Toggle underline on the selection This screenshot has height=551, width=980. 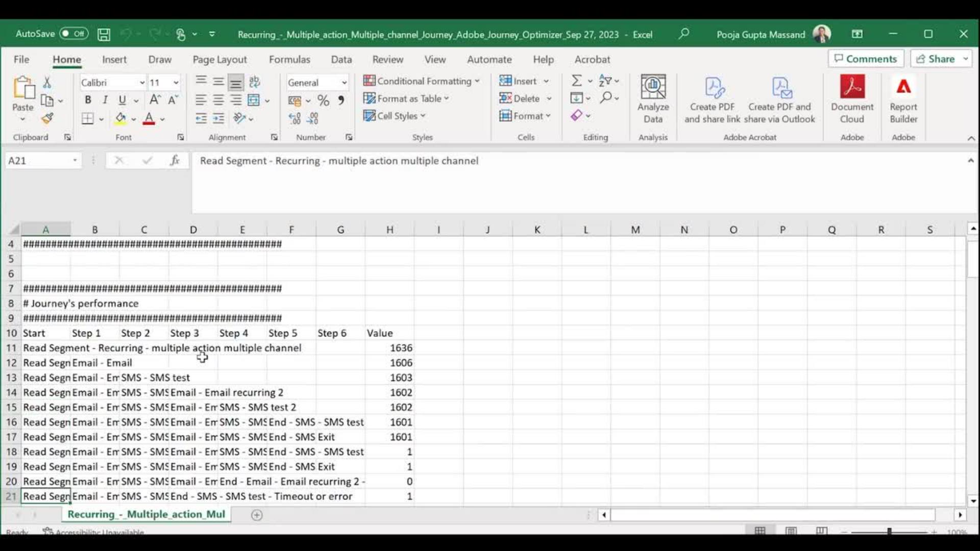pyautogui.click(x=122, y=100)
